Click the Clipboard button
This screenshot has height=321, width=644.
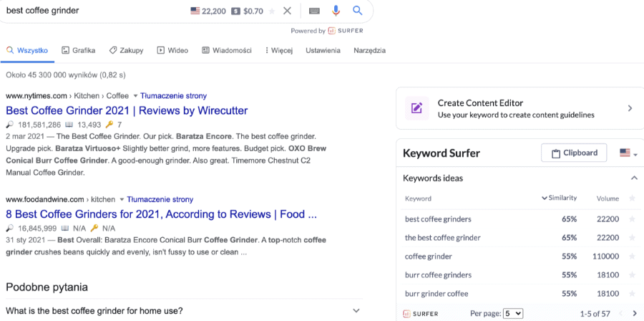click(574, 153)
